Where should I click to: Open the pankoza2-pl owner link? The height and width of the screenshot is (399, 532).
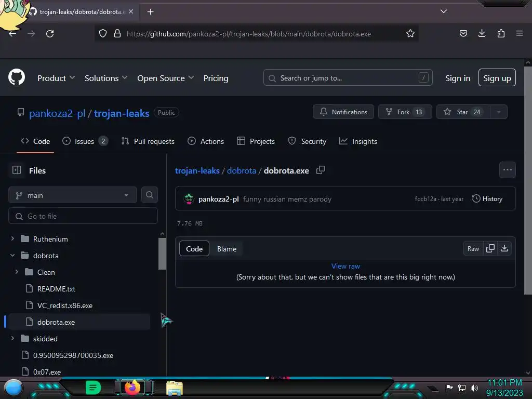click(57, 113)
